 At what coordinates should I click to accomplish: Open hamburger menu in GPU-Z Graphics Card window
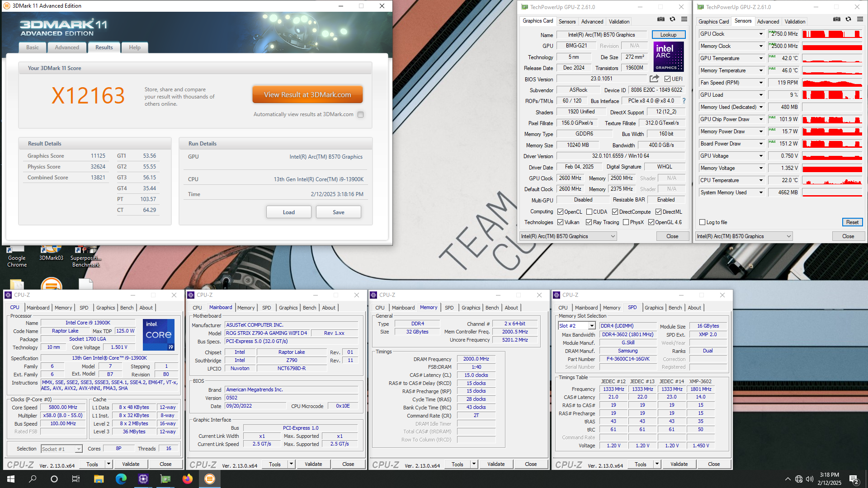click(684, 19)
